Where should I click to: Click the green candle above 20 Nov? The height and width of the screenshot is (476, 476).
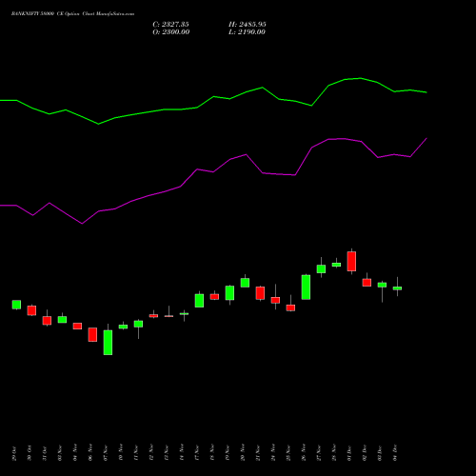[245, 283]
